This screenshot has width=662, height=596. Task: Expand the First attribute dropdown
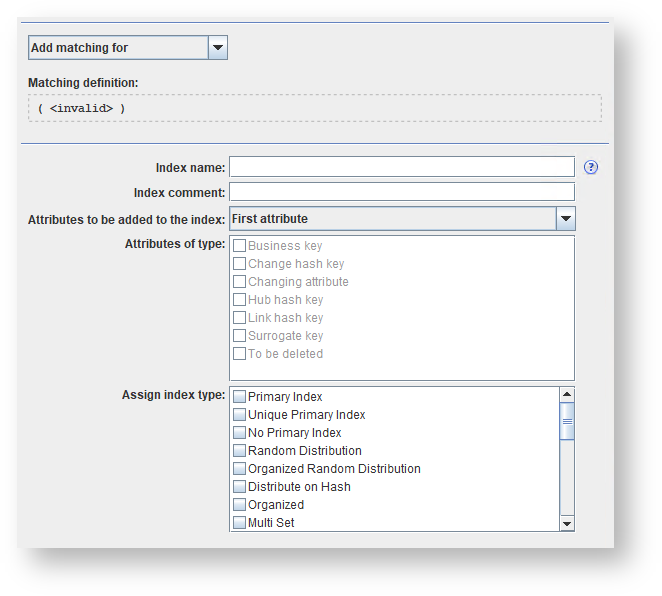565,219
